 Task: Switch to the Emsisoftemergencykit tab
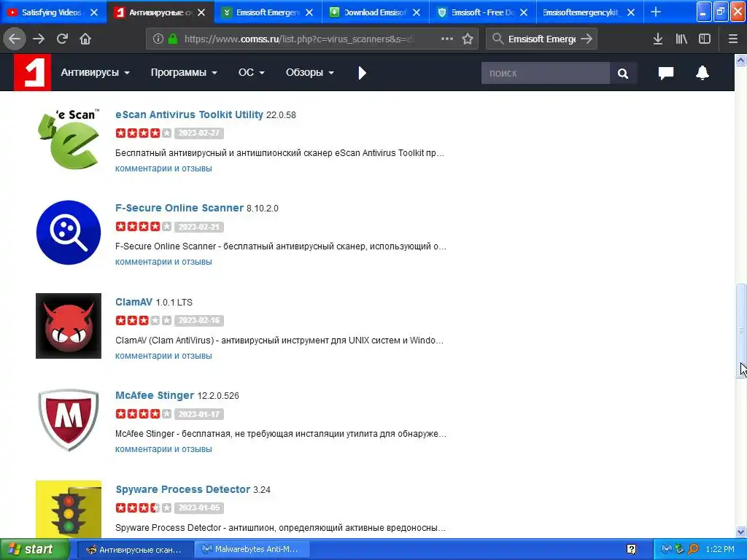click(x=580, y=12)
